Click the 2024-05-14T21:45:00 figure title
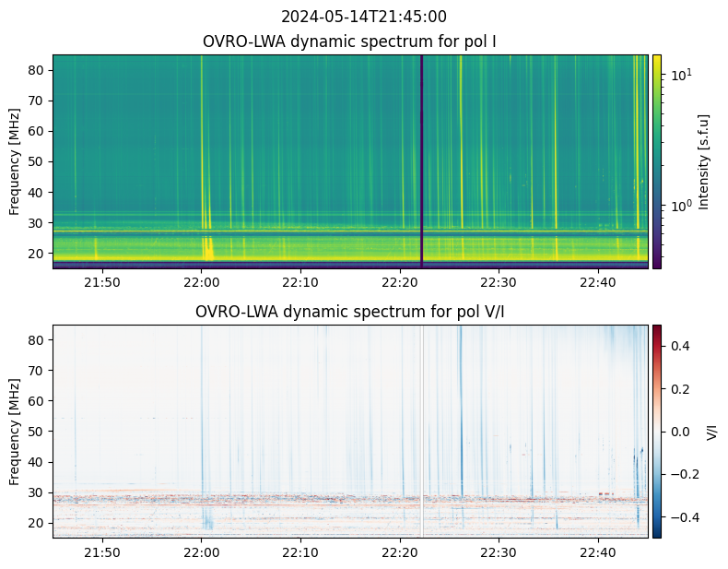Image resolution: width=728 pixels, height=569 pixels. point(363,17)
